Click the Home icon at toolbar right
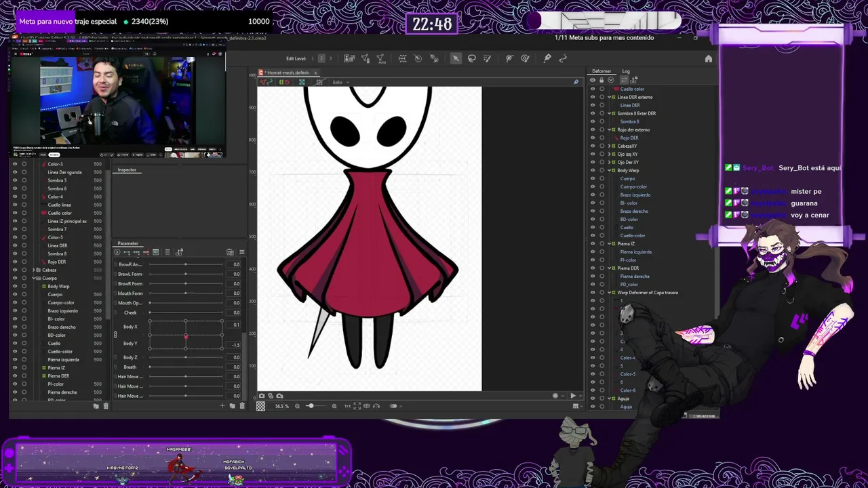This screenshot has height=488, width=868. click(709, 59)
